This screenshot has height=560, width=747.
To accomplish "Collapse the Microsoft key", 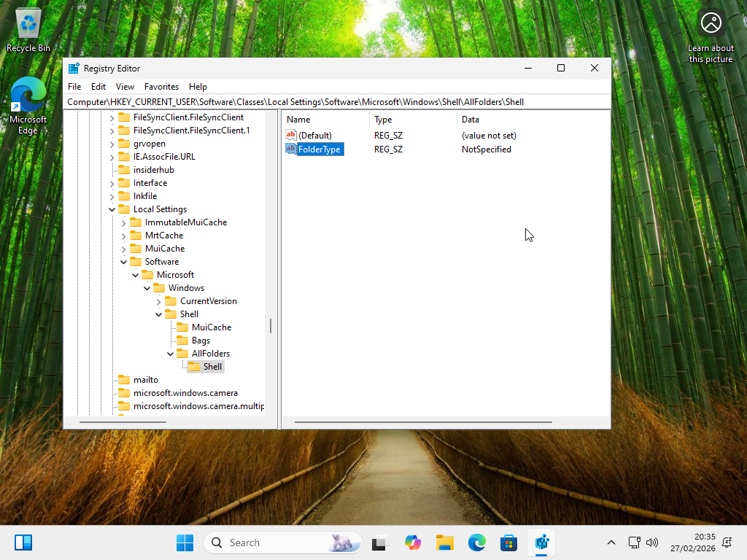I will 135,275.
